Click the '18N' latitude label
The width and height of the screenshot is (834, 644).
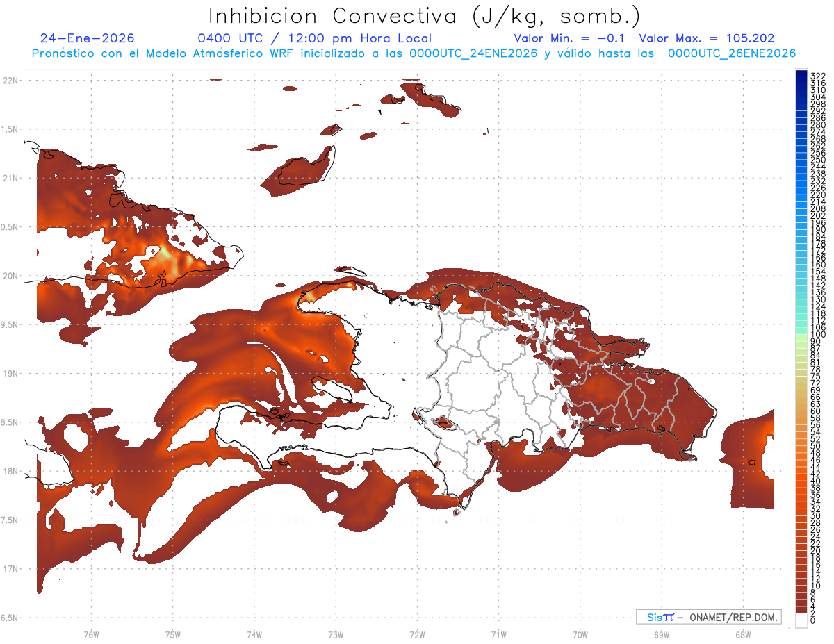(10, 472)
